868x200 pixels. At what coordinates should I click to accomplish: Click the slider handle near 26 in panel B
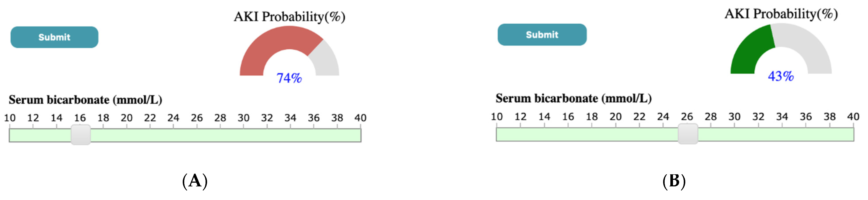coord(687,134)
